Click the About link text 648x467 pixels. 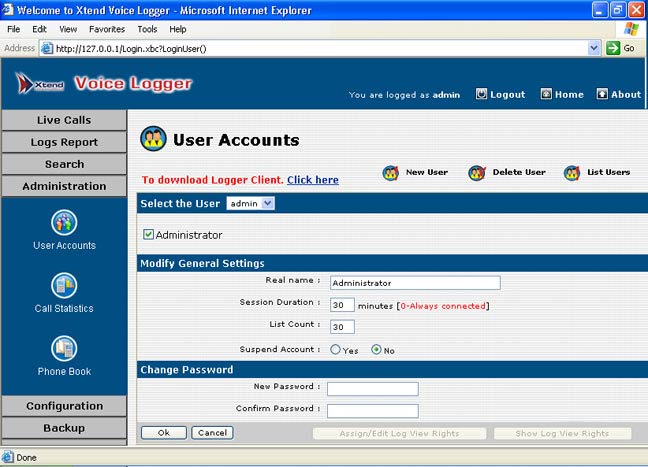click(626, 95)
